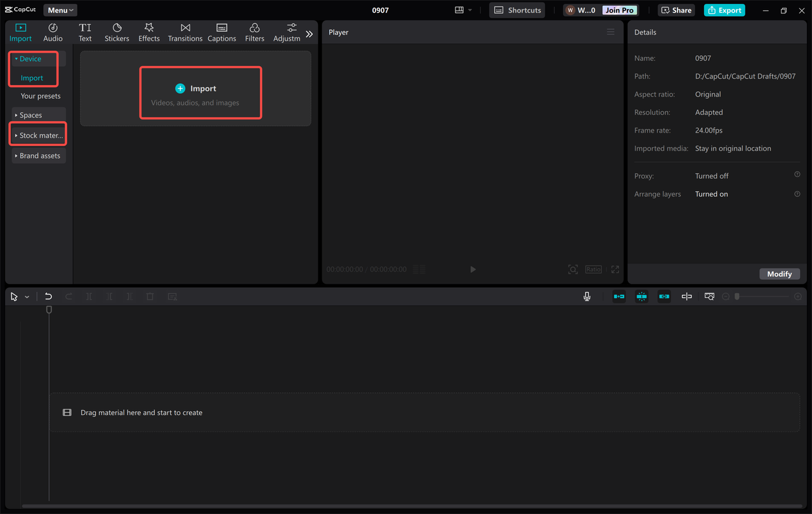Click the project title 0907
Image resolution: width=812 pixels, height=514 pixels.
click(x=380, y=10)
